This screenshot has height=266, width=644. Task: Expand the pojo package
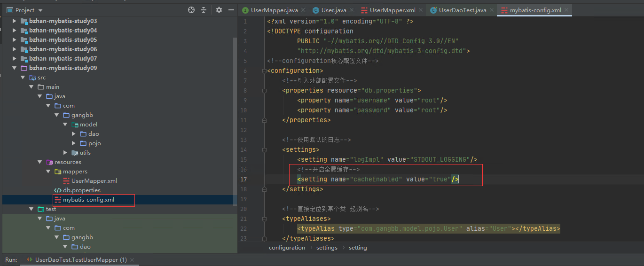[x=73, y=143]
